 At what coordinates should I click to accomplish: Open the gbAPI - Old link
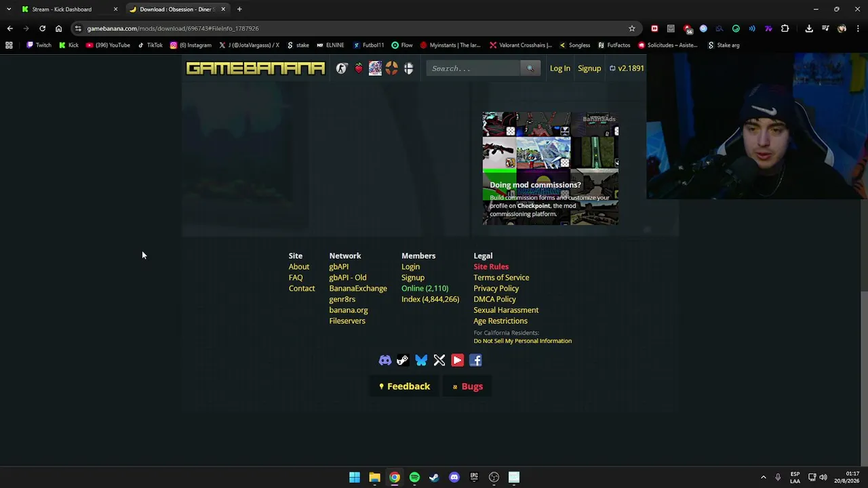(348, 278)
